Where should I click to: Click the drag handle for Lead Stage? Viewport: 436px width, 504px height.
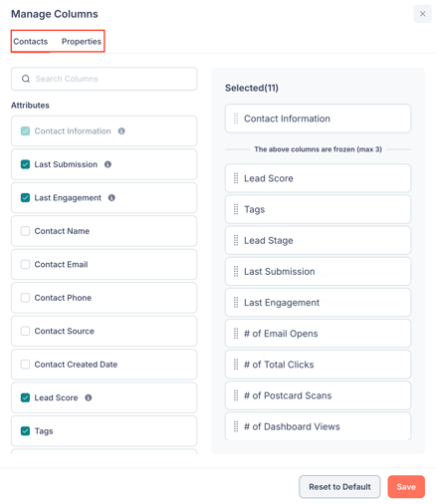coord(236,240)
